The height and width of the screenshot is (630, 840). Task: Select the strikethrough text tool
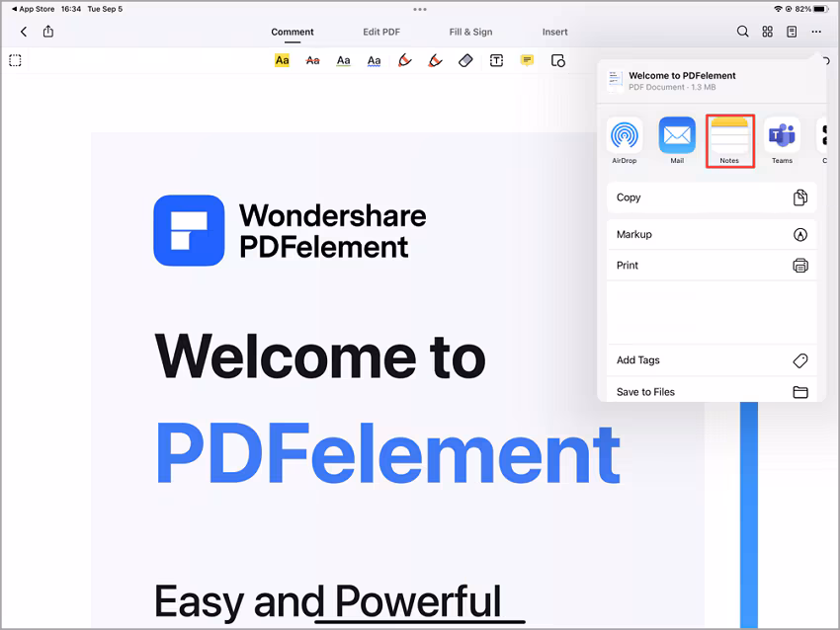coord(312,60)
